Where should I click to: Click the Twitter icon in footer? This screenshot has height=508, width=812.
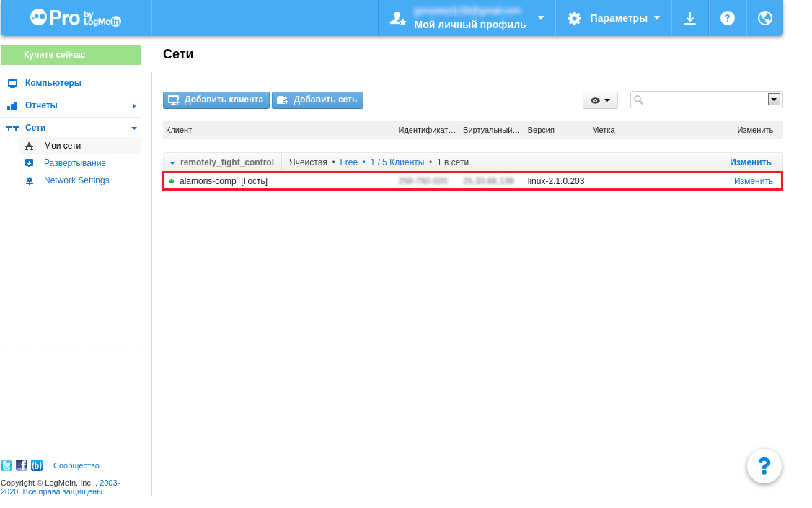(x=6, y=465)
